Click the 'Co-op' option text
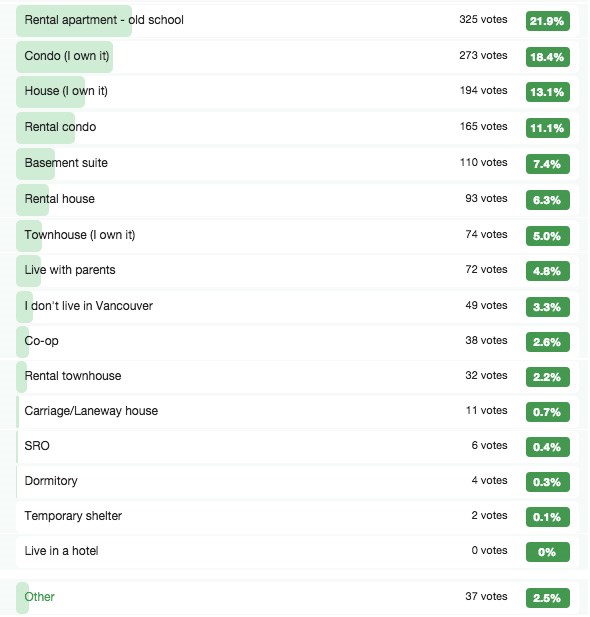This screenshot has height=617, width=590. [41, 341]
